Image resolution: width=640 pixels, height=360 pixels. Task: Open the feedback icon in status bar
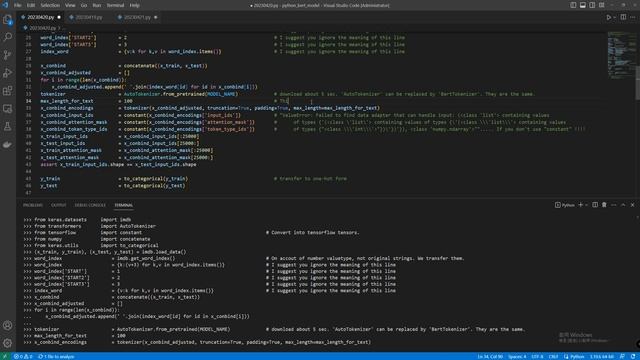pos(622,356)
